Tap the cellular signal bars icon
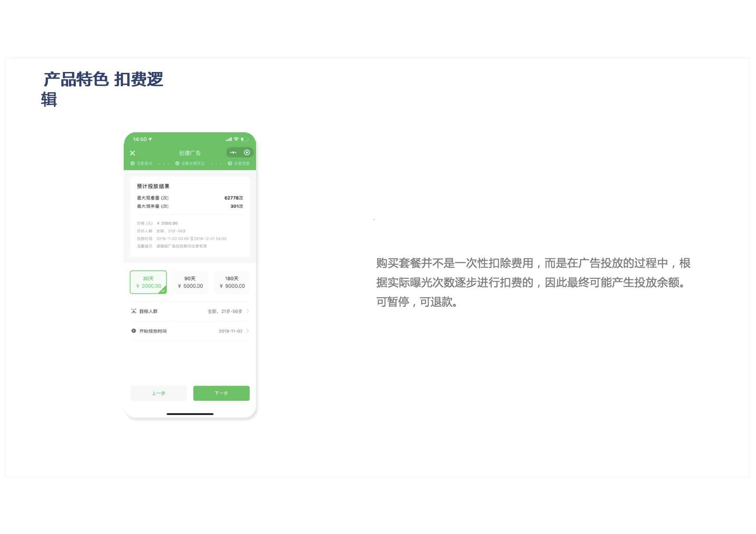Viewport: 756px width, 534px height. pos(228,139)
